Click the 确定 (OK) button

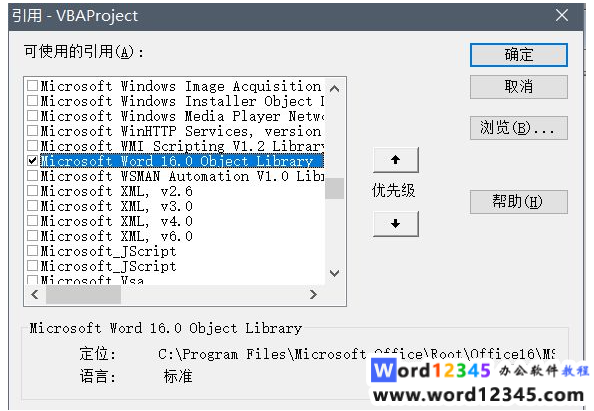(x=519, y=55)
